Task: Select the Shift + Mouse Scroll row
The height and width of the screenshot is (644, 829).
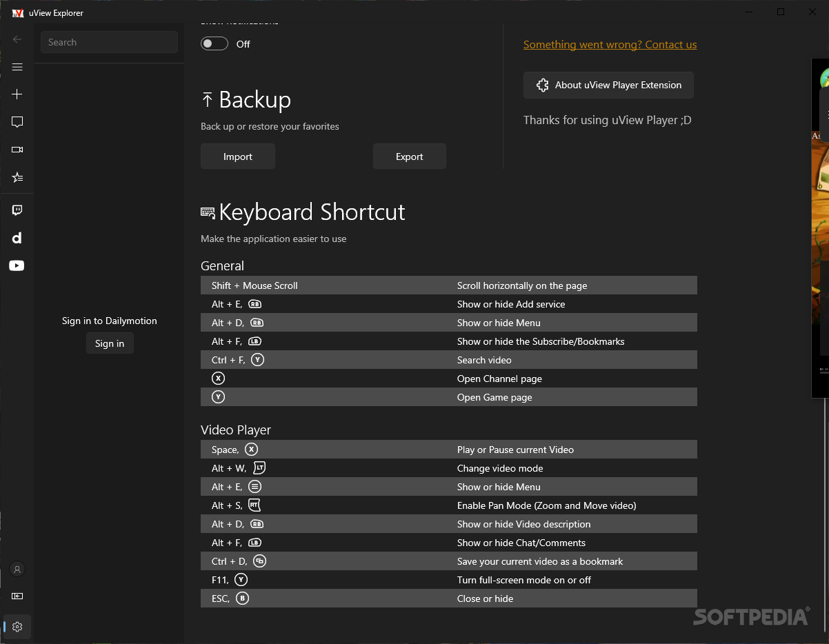Action: (x=449, y=285)
